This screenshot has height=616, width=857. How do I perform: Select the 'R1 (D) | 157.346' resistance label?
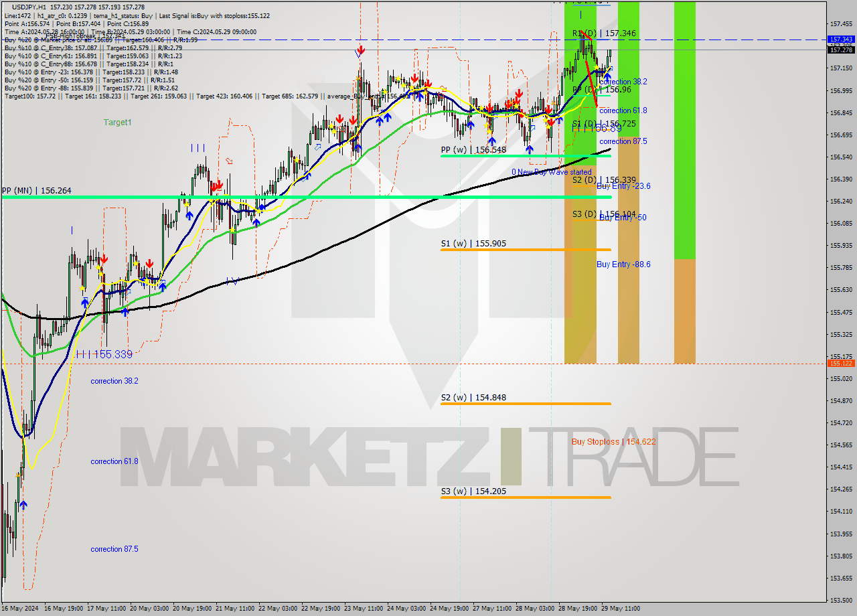(x=604, y=33)
